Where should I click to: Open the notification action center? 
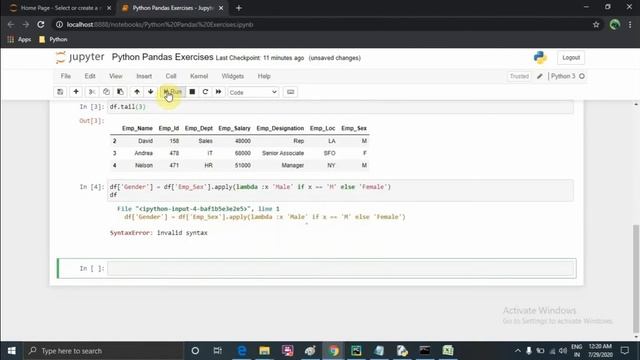(624, 351)
